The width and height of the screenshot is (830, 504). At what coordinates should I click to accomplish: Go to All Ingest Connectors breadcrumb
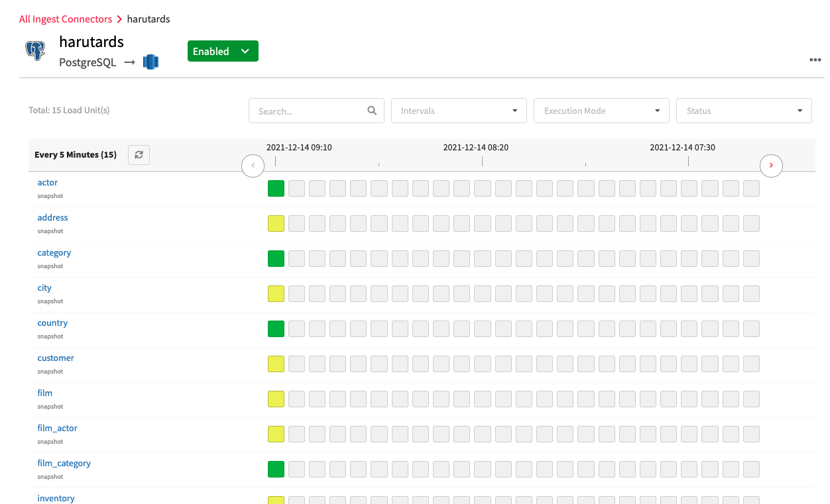(x=66, y=19)
